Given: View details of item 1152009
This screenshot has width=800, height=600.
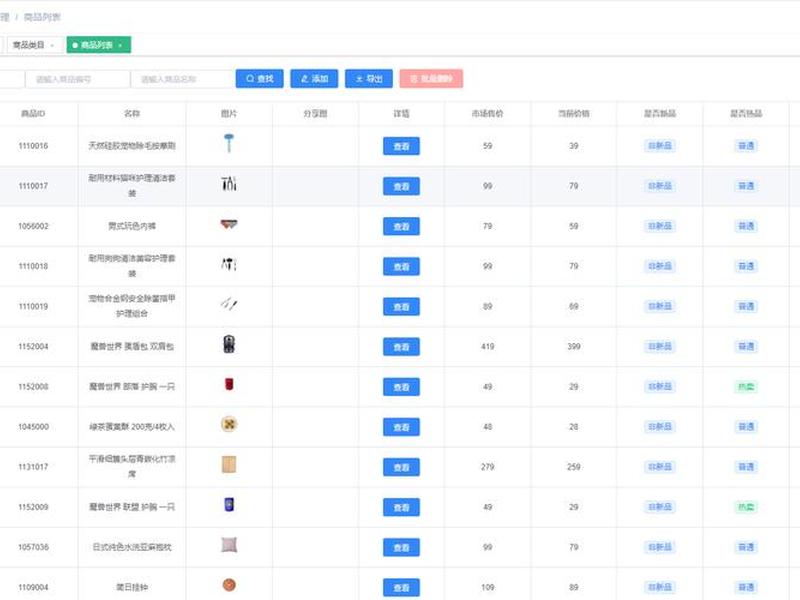Looking at the screenshot, I should click(401, 508).
